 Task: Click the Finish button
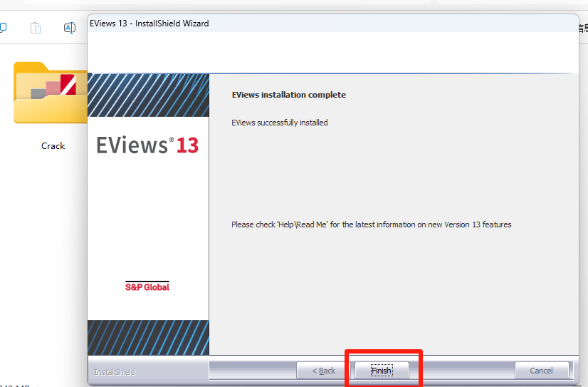382,371
